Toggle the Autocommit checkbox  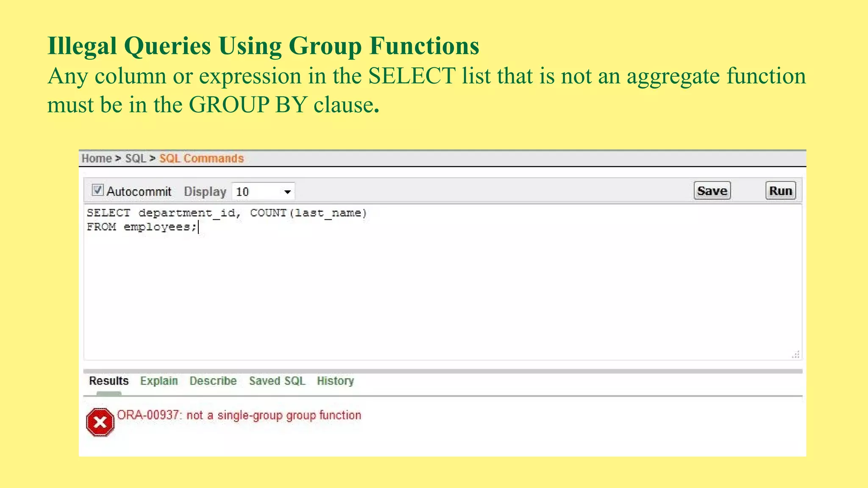coord(97,190)
